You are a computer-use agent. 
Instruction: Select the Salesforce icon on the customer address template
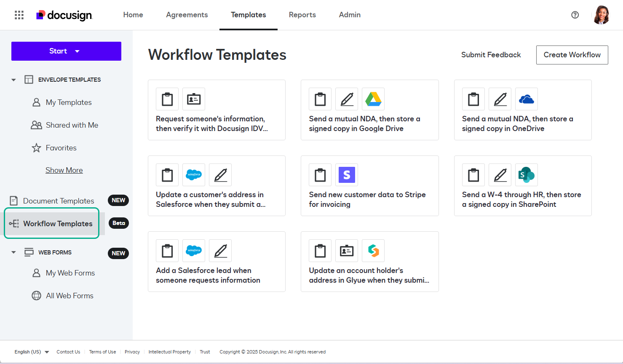click(x=193, y=175)
